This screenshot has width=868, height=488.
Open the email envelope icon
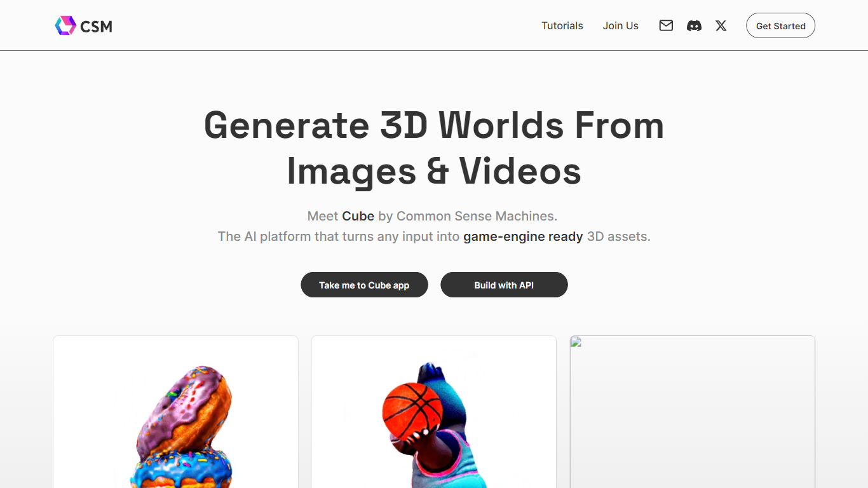(x=666, y=26)
